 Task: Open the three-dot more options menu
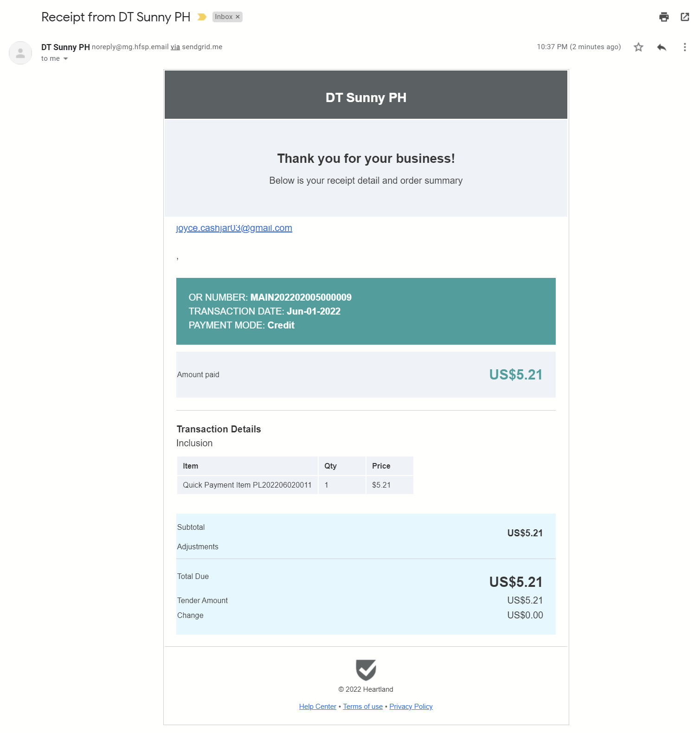pos(685,47)
